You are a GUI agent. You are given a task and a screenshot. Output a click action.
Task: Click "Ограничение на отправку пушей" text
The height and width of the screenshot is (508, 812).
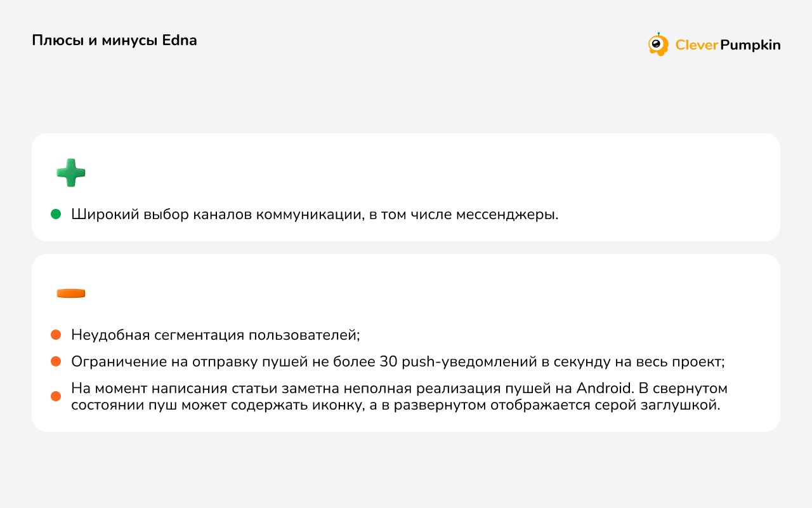[x=173, y=361]
